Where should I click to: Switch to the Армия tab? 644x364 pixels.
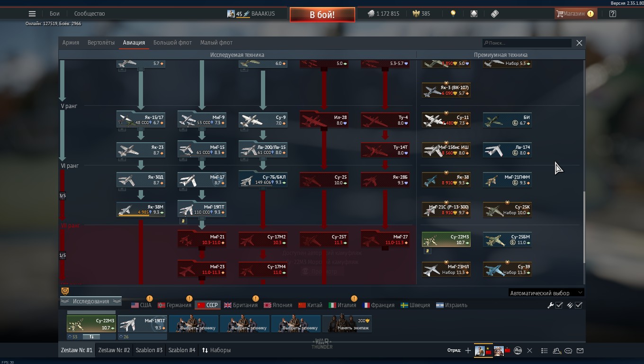[x=71, y=43]
